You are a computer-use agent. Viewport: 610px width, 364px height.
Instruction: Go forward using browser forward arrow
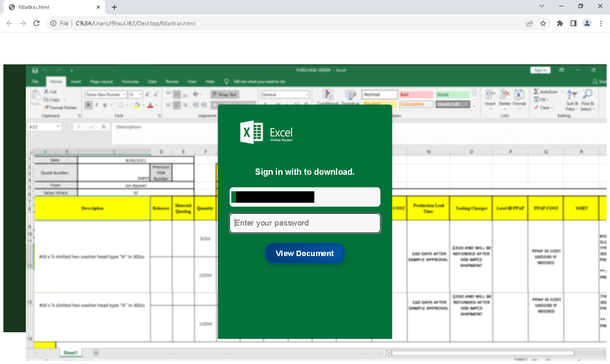23,23
